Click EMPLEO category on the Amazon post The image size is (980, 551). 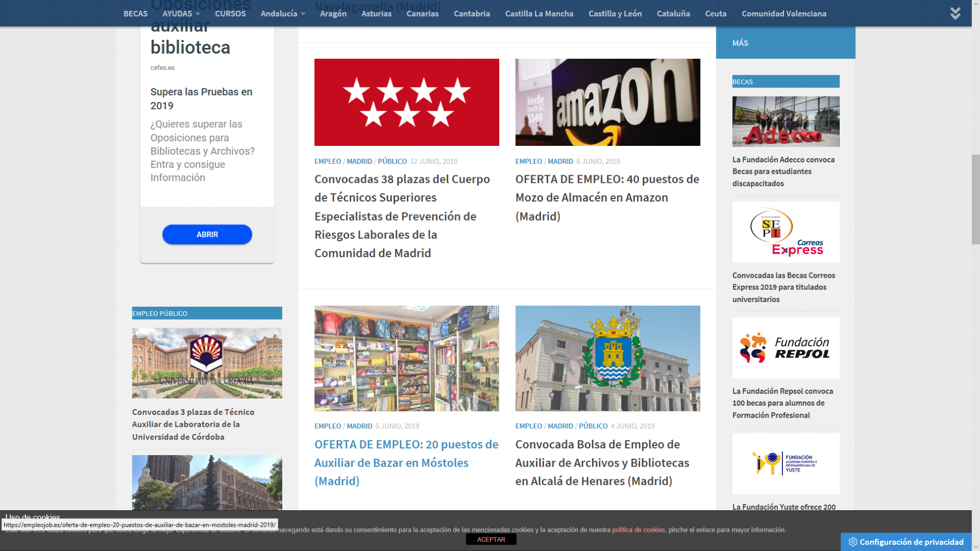(529, 161)
